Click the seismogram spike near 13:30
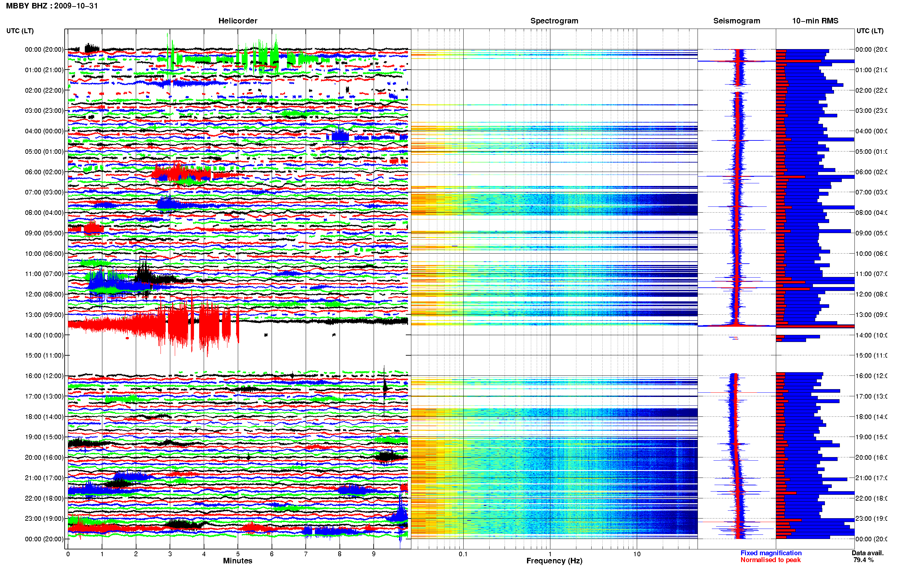Screen dimensions: 924x578 [737, 326]
